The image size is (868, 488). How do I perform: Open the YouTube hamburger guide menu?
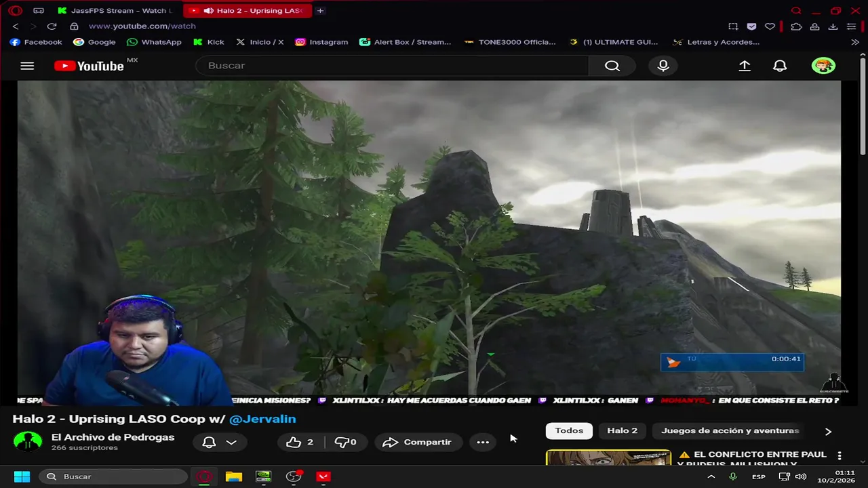click(x=27, y=66)
